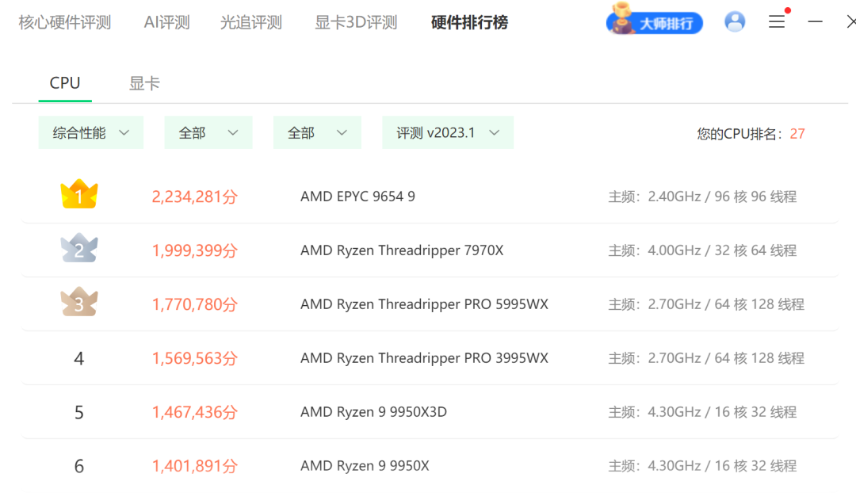The height and width of the screenshot is (504, 856).
Task: Open the user account avatar icon
Action: [x=734, y=22]
